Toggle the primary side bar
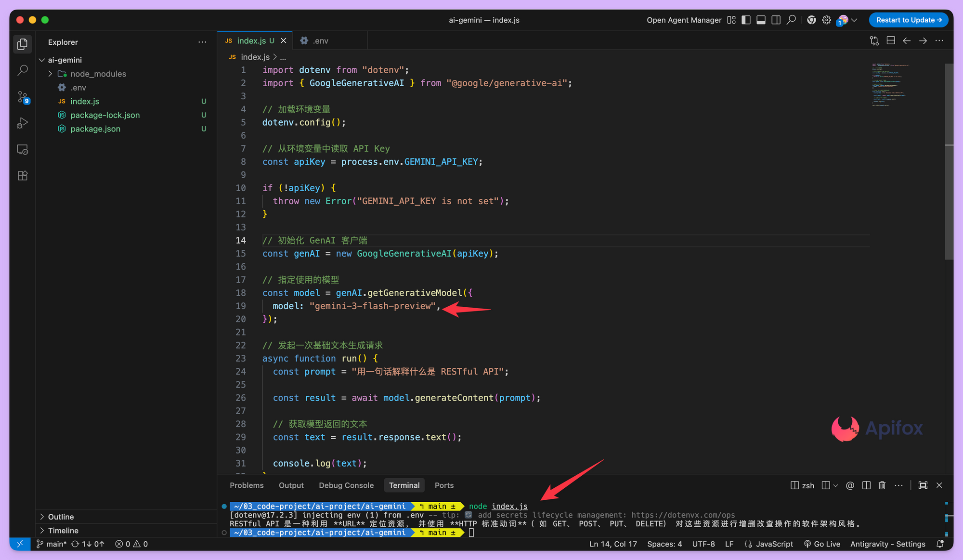 click(746, 20)
